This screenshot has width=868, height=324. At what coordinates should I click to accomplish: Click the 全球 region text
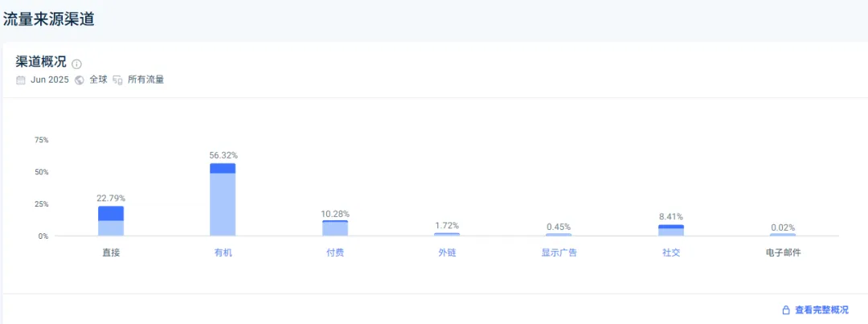coord(98,80)
